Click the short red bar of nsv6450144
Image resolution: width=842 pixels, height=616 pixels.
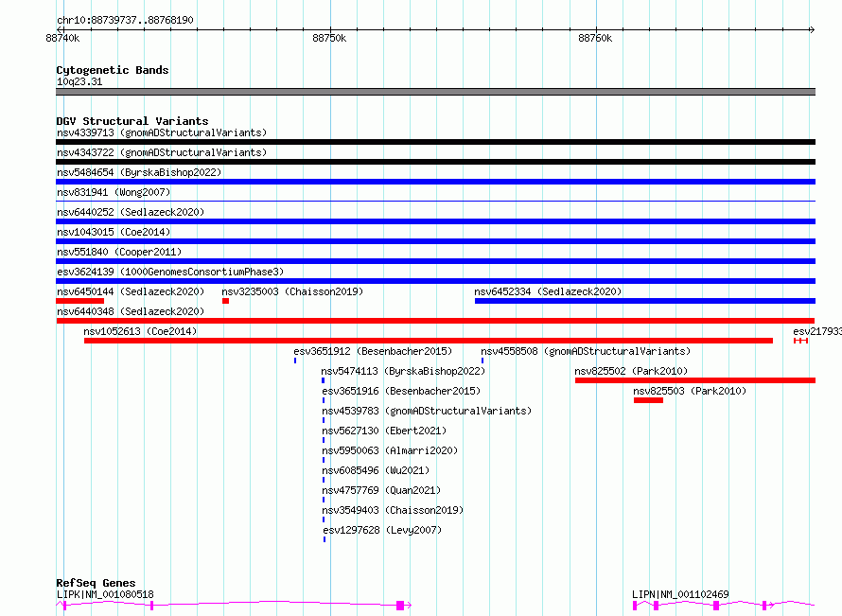(80, 301)
